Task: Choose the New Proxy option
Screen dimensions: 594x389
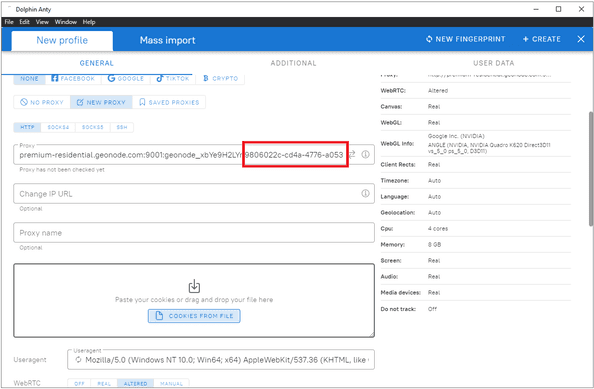Action: [101, 102]
